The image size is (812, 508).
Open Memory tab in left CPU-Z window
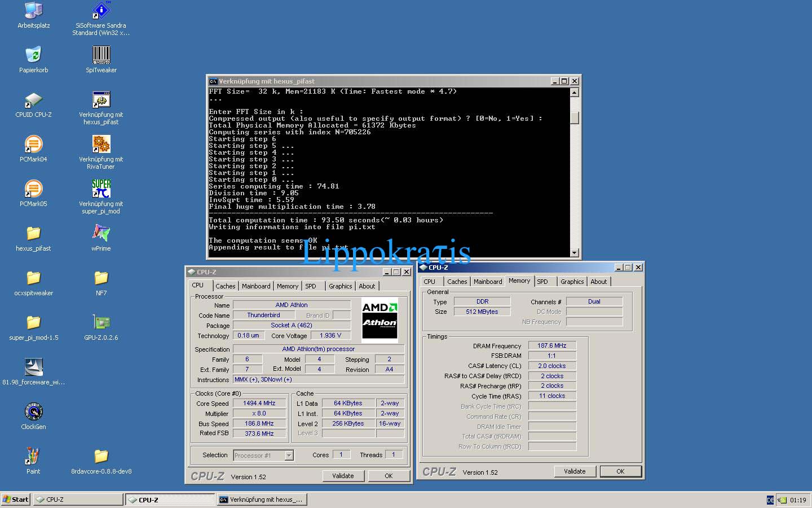coord(288,286)
